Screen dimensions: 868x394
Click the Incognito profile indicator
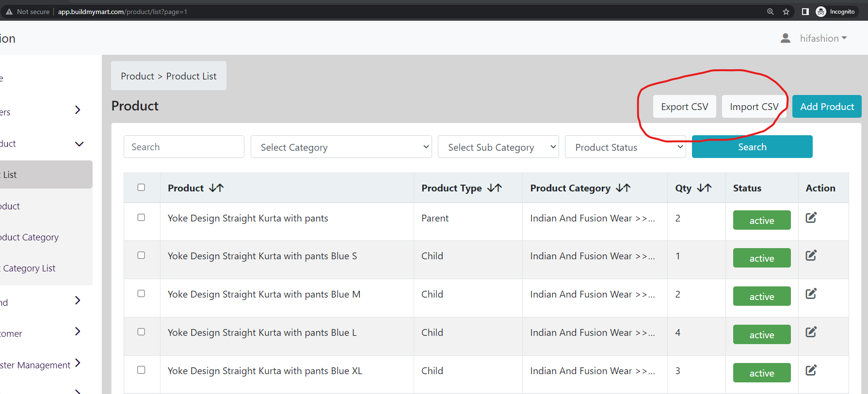pyautogui.click(x=836, y=12)
